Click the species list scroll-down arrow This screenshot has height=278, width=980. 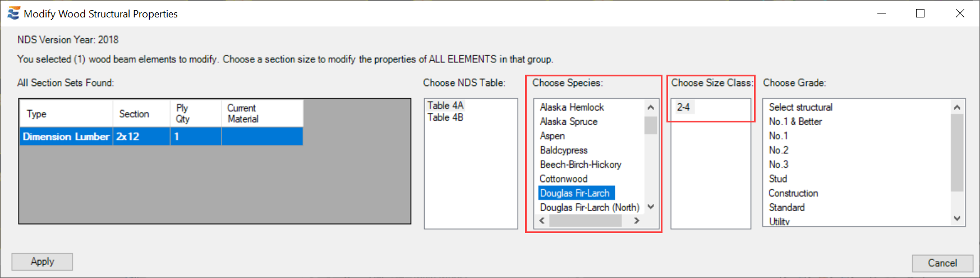(x=651, y=207)
